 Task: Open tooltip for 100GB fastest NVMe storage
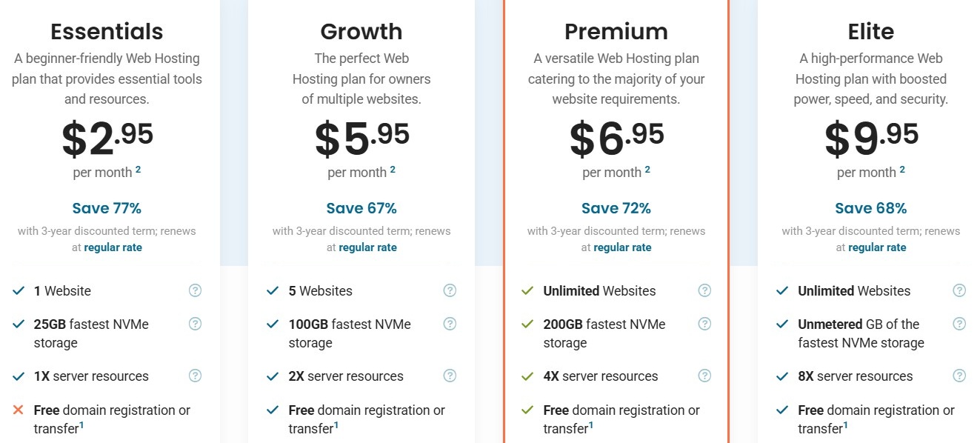[450, 324]
